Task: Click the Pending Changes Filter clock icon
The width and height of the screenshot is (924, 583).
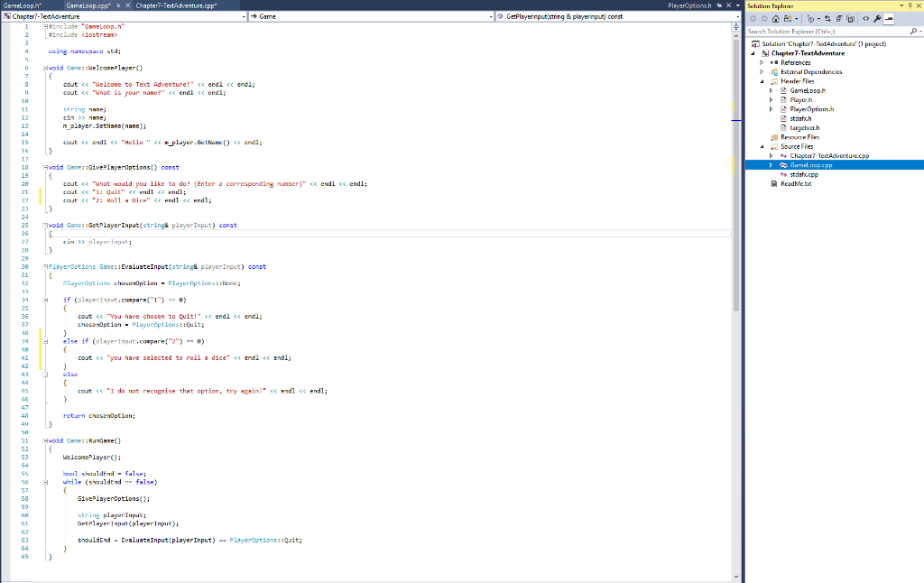Action: click(x=811, y=19)
